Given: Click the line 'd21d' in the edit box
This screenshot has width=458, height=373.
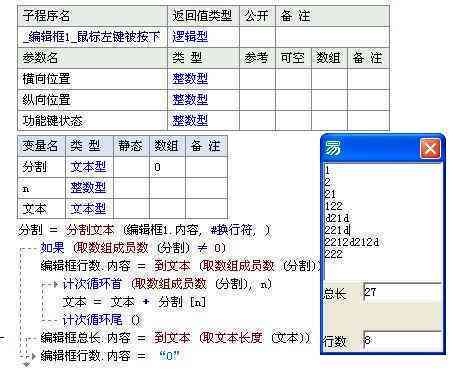Looking at the screenshot, I should 337,218.
